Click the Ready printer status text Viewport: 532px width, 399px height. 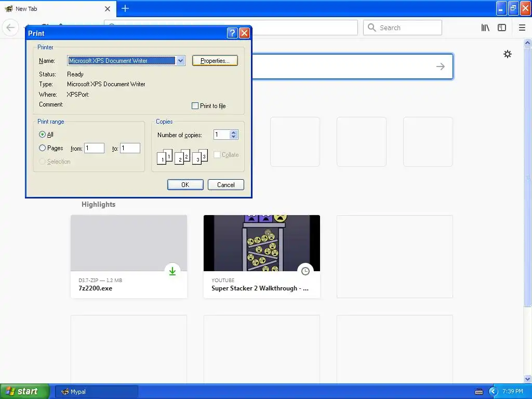pyautogui.click(x=75, y=74)
